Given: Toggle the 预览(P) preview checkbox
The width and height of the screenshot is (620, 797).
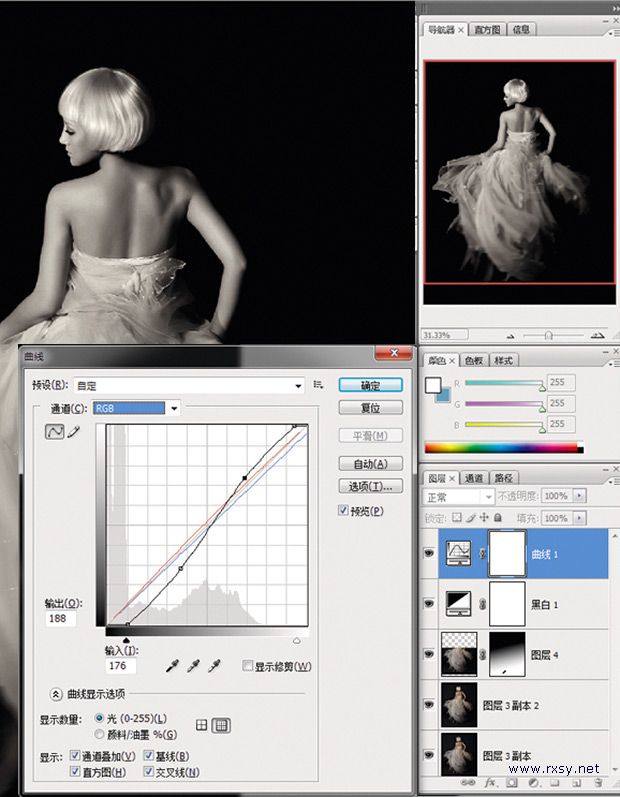Looking at the screenshot, I should point(344,510).
